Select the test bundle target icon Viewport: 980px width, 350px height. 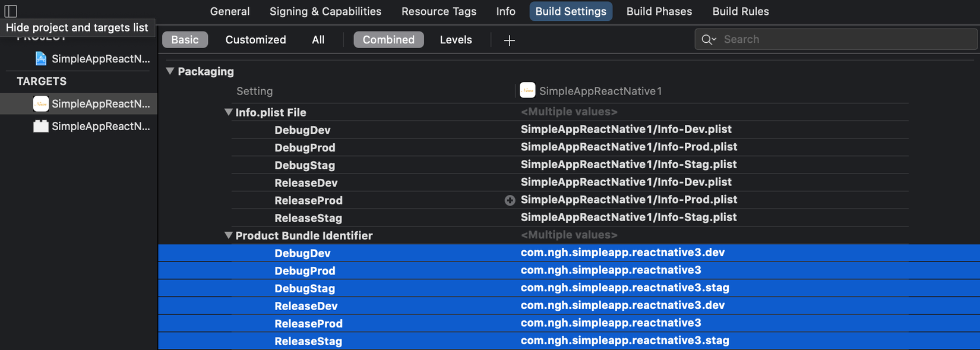[40, 126]
